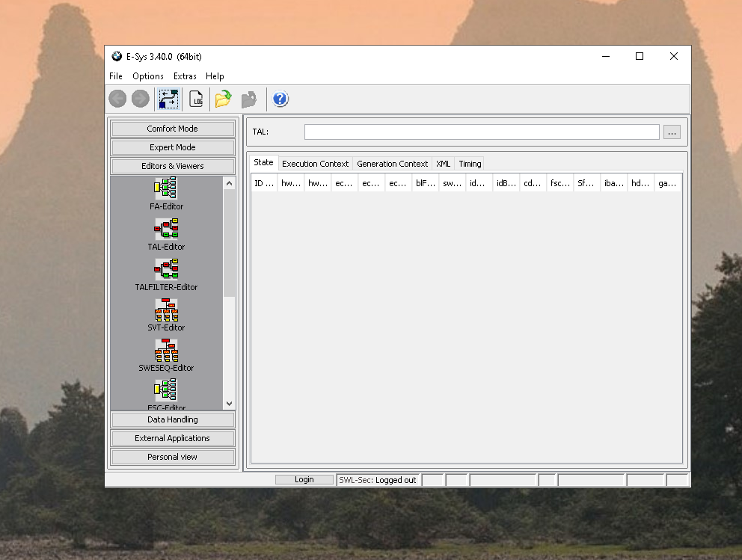Open the TALFILTER-Editor
The height and width of the screenshot is (560, 742).
coord(166,275)
